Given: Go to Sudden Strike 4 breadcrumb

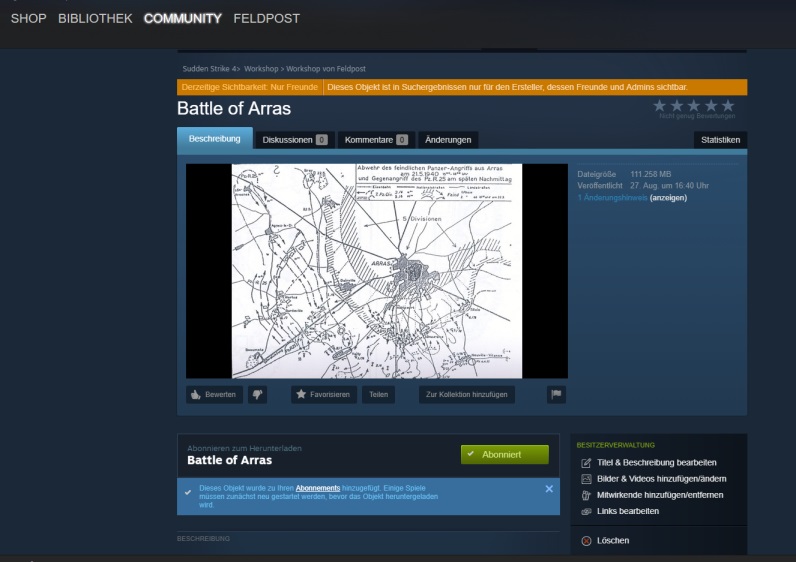Looking at the screenshot, I should point(210,69).
